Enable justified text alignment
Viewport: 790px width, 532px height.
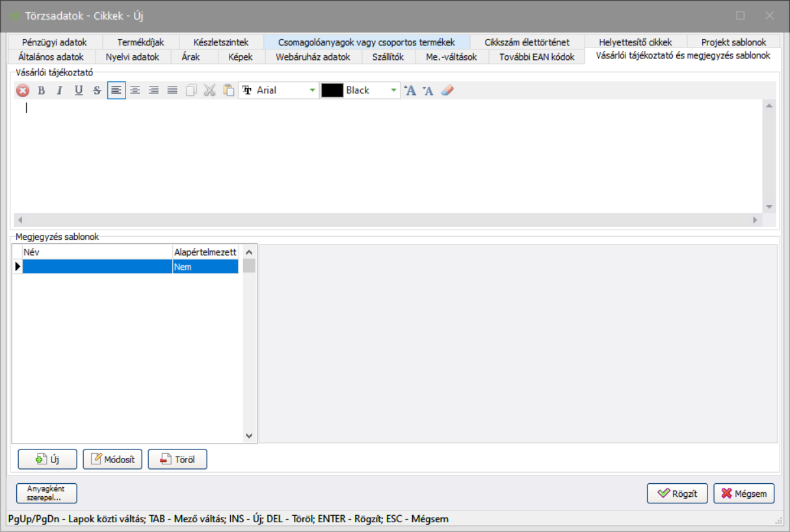click(172, 91)
